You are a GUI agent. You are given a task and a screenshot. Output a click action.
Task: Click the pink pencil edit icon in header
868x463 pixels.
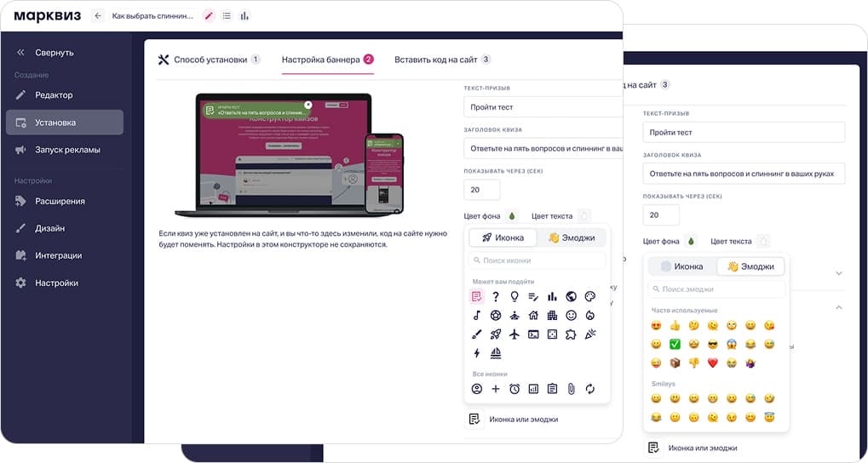pos(209,16)
